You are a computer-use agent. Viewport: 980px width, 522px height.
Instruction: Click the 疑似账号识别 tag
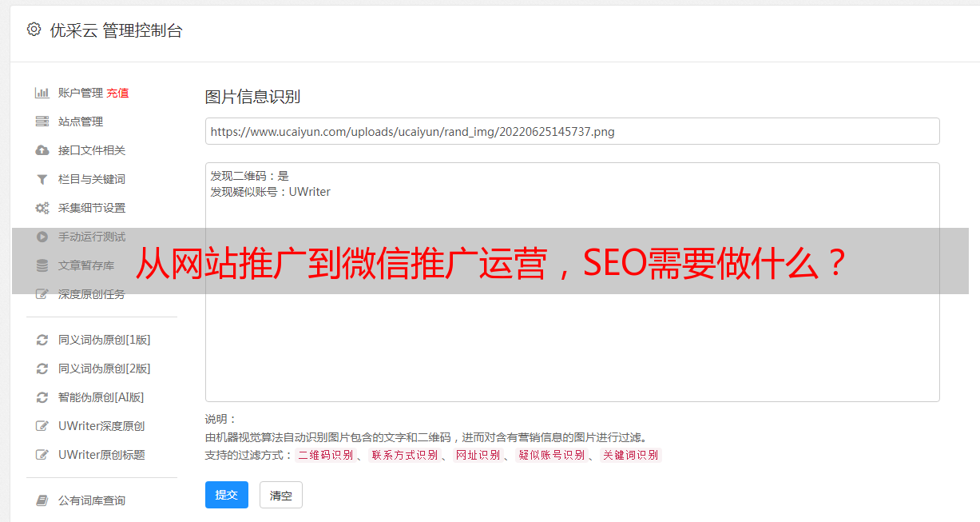(x=551, y=455)
